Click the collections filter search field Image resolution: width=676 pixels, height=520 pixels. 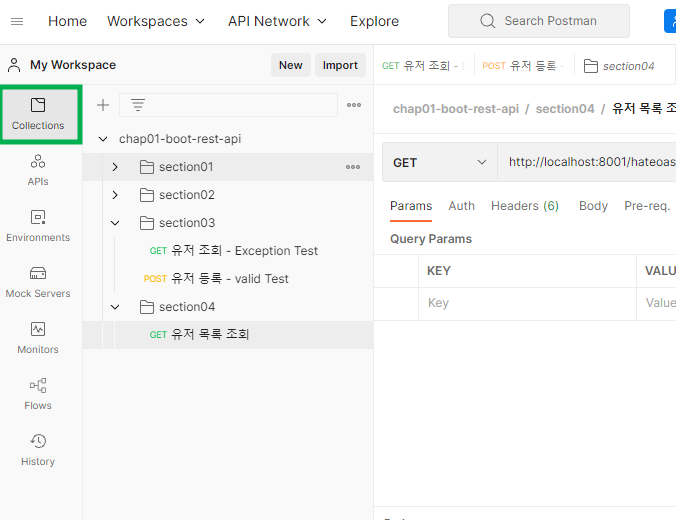(x=228, y=105)
